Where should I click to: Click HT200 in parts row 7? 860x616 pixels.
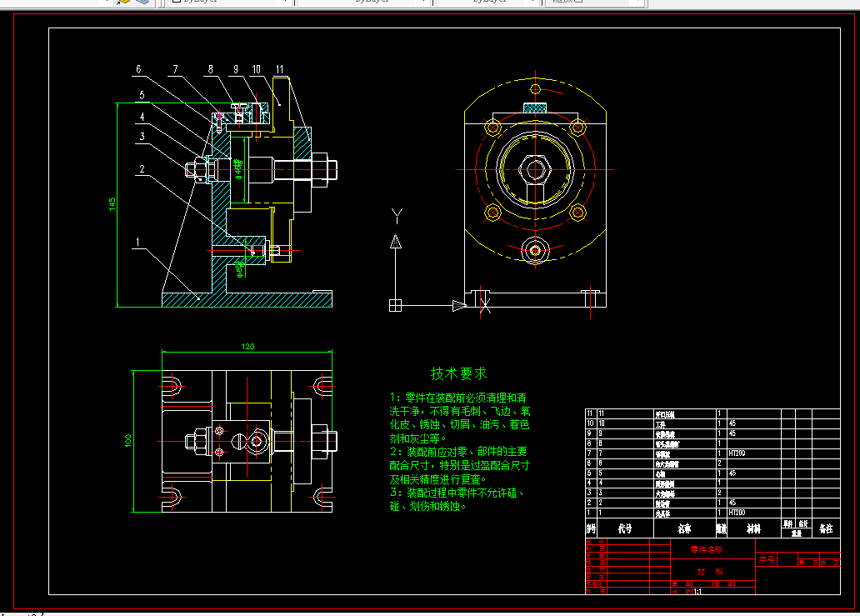pos(737,453)
